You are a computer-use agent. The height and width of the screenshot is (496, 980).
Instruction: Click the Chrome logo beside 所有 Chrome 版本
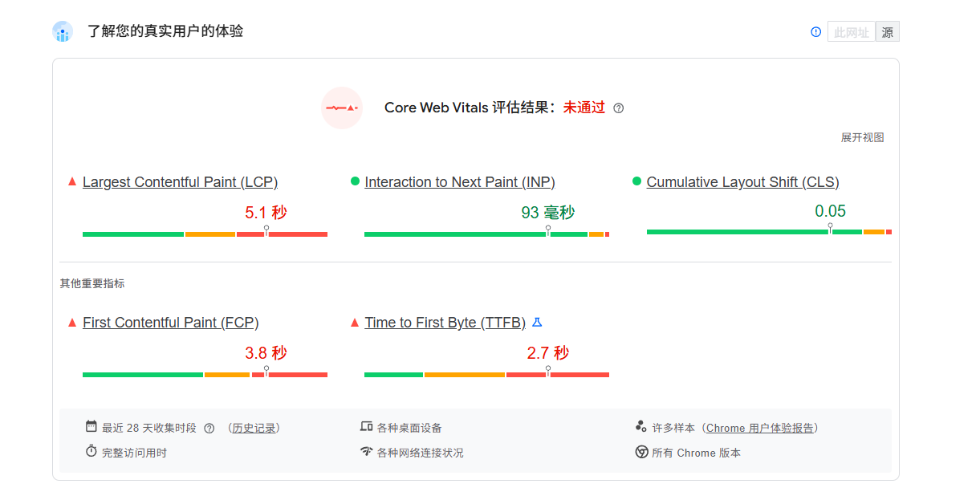642,453
